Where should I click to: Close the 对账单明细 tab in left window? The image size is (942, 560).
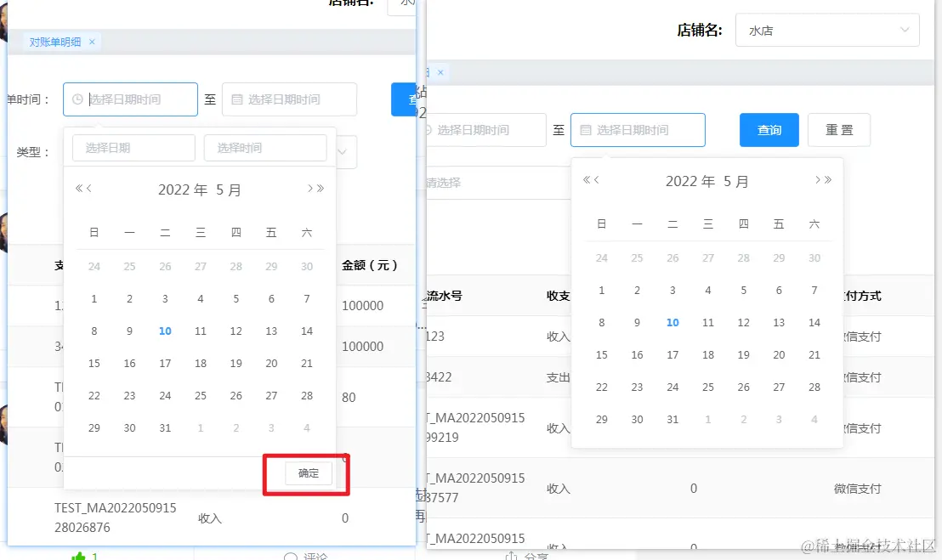click(x=92, y=42)
